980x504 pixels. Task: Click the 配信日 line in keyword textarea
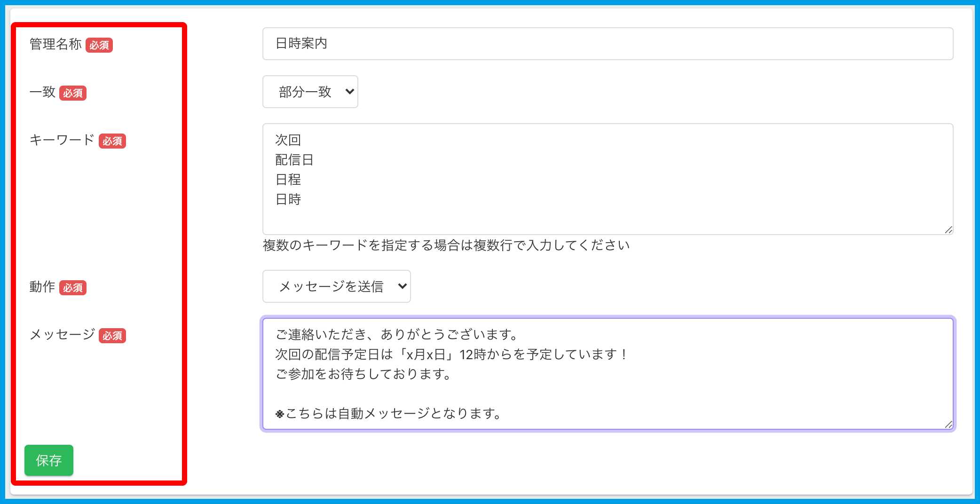[294, 160]
